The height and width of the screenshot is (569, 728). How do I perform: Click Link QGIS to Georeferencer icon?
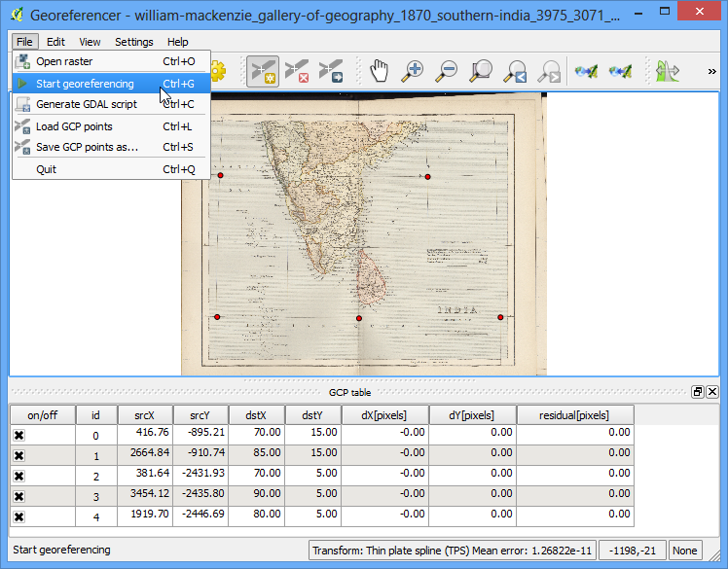[621, 71]
